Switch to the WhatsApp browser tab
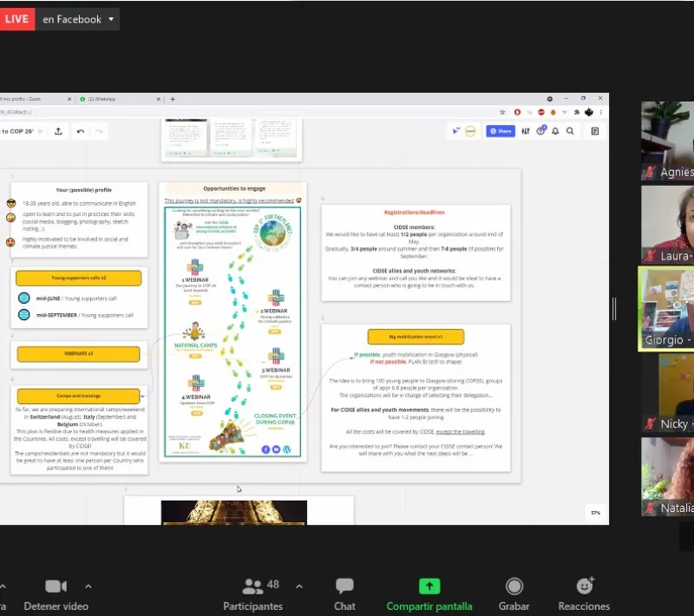The image size is (694, 616). coord(118,99)
